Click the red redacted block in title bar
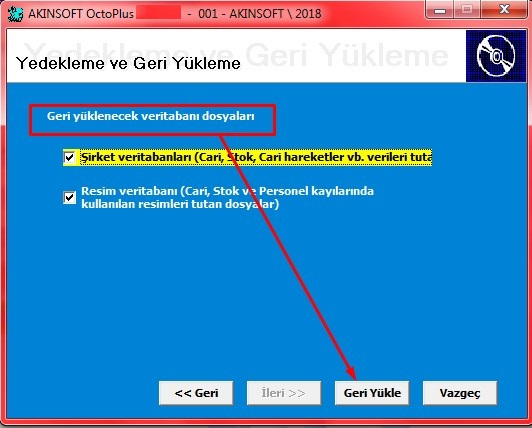This screenshot has width=532, height=428. click(158, 14)
